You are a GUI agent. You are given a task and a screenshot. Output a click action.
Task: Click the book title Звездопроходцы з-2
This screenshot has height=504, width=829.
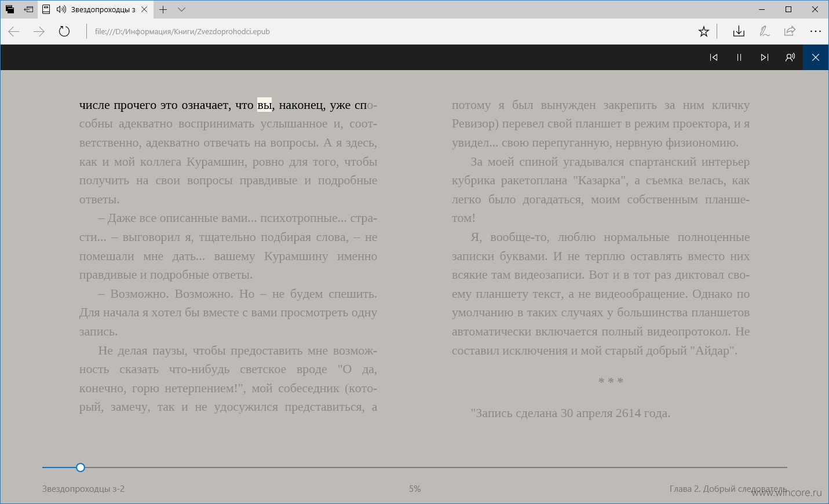(83, 489)
